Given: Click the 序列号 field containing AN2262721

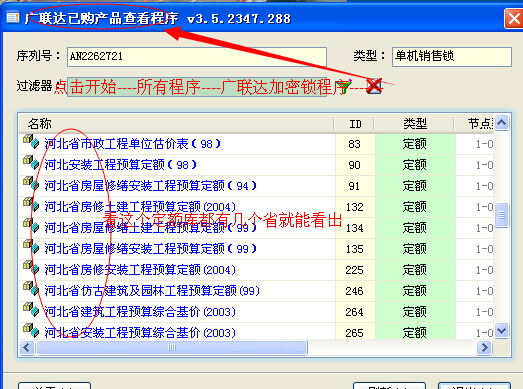Looking at the screenshot, I should [197, 57].
